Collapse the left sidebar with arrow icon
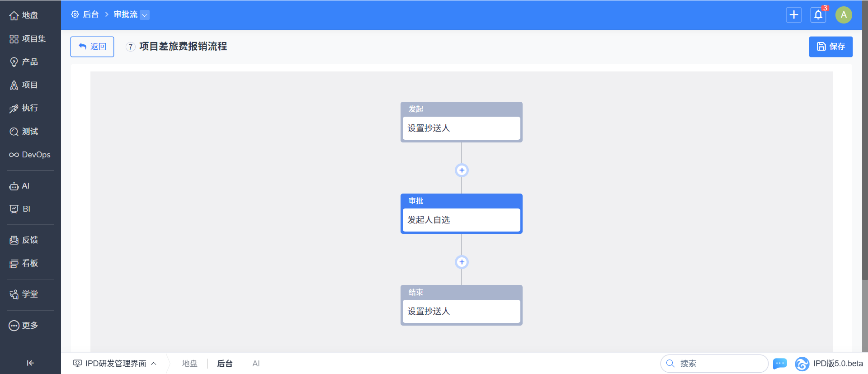The width and height of the screenshot is (868, 374). tap(30, 363)
